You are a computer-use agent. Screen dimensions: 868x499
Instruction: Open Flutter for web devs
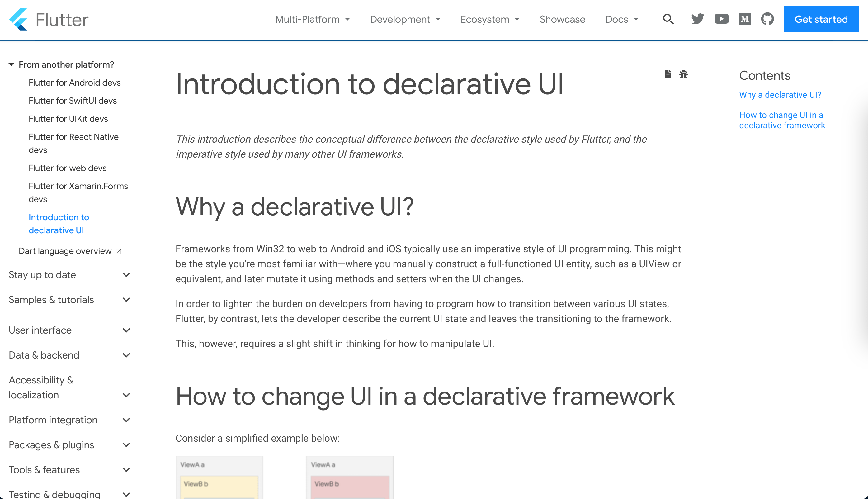pos(68,168)
